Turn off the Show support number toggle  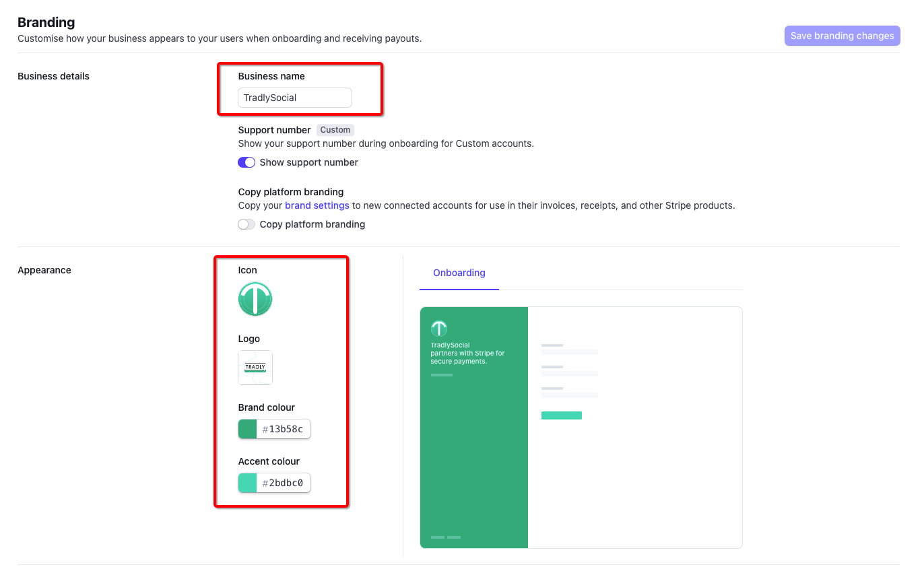click(246, 162)
